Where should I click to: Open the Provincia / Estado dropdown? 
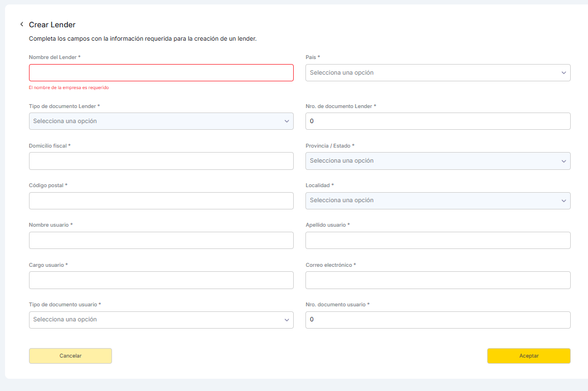(x=438, y=161)
